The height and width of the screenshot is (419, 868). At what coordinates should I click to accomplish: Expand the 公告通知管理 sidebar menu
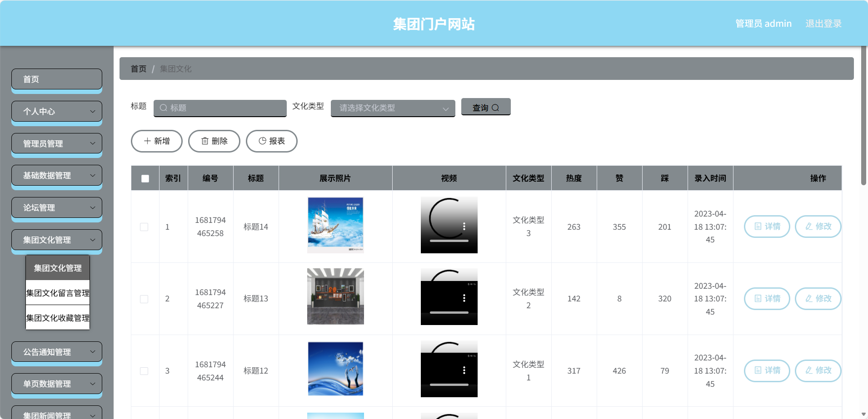point(57,352)
